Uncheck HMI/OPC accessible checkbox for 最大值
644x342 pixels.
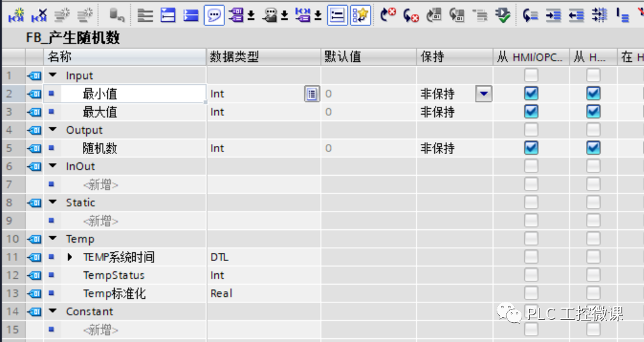click(531, 111)
